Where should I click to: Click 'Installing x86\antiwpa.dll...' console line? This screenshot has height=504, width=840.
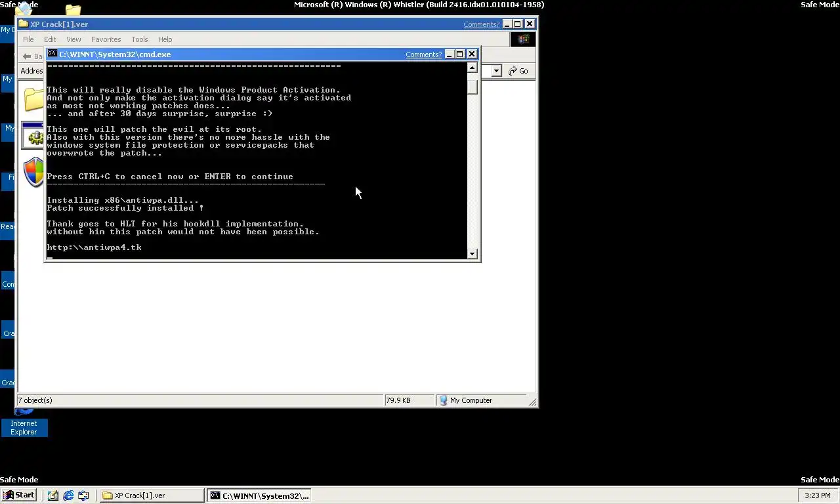click(123, 200)
